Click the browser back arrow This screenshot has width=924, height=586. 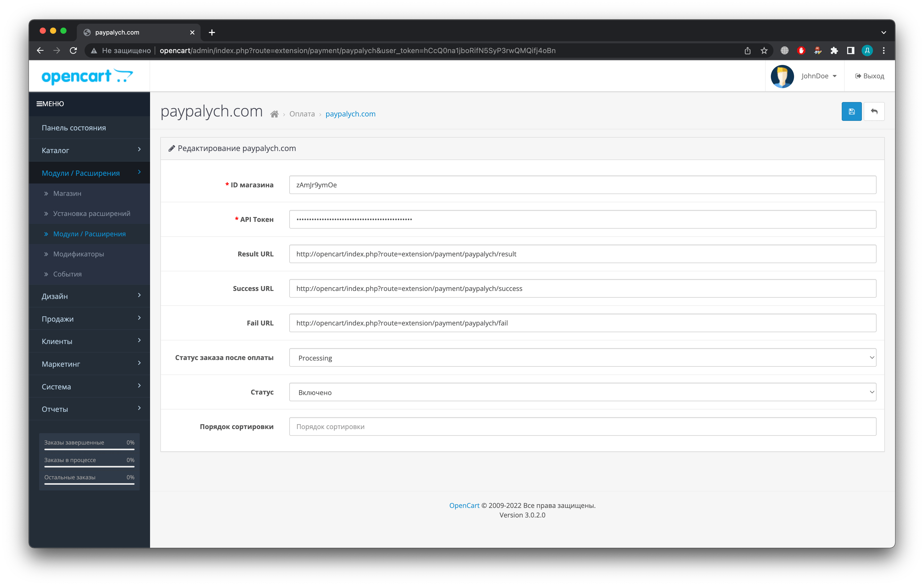tap(40, 50)
